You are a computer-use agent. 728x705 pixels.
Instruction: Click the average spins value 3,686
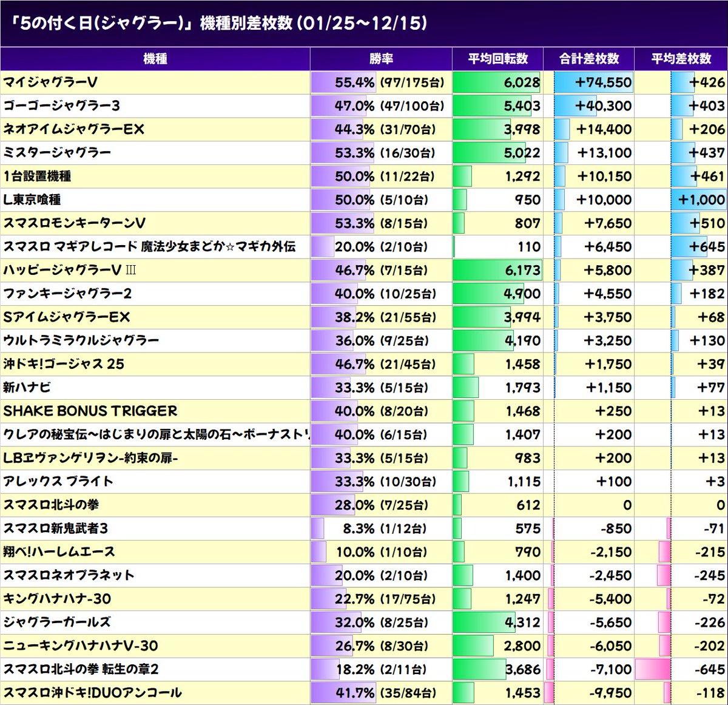(522, 669)
